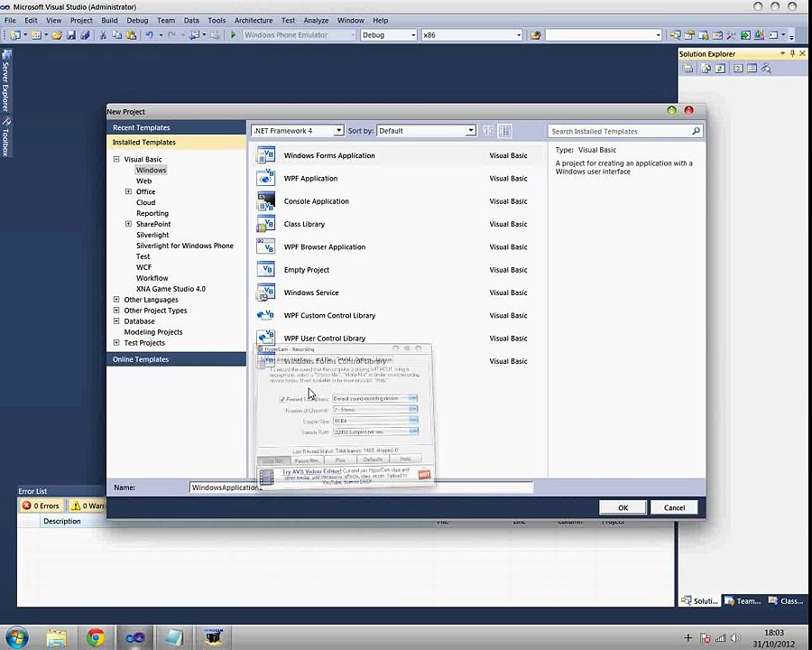Click Solution Explorer Refresh icon
This screenshot has width=812, height=650.
point(720,69)
